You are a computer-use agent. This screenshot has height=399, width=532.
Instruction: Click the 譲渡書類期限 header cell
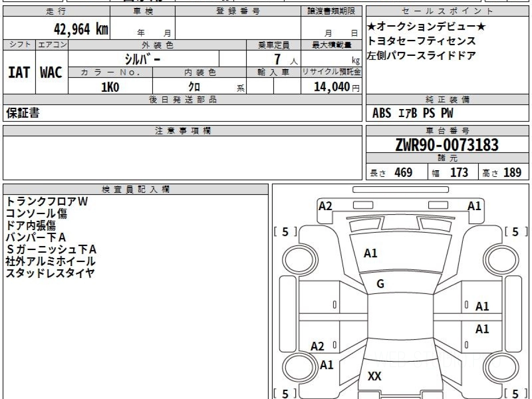pyautogui.click(x=331, y=12)
